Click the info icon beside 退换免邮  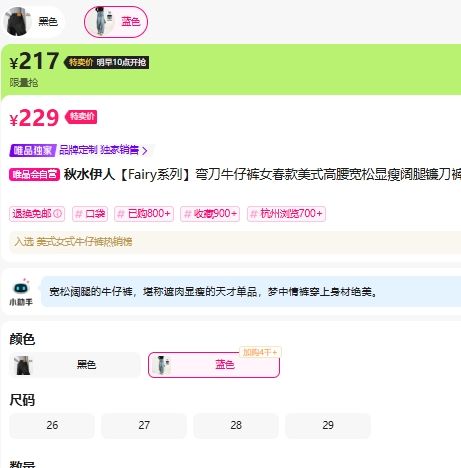tap(58, 213)
